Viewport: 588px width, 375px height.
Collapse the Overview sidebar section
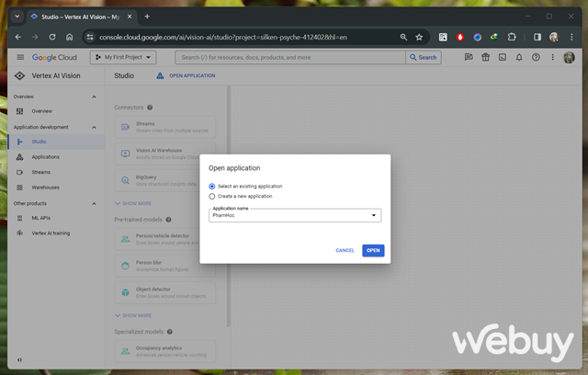click(94, 97)
